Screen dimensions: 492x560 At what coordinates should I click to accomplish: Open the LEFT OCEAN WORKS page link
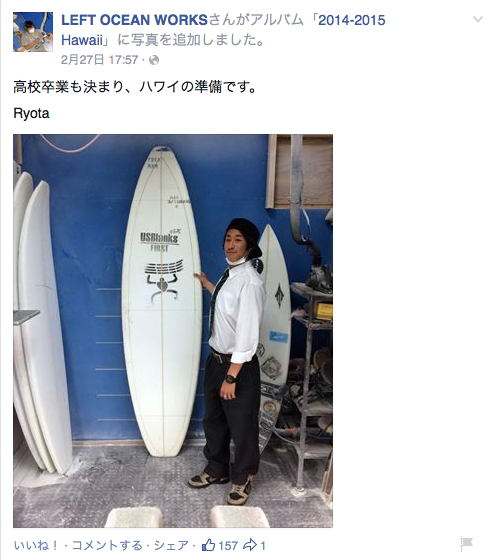(134, 20)
